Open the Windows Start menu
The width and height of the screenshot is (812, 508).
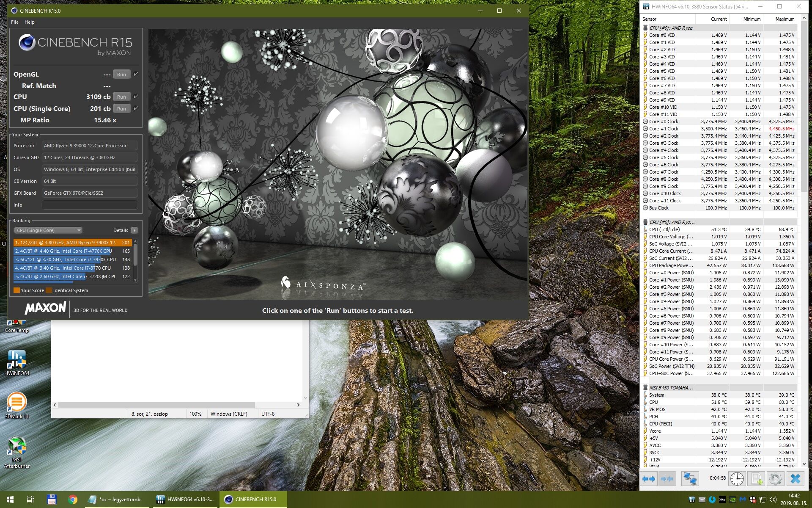pyautogui.click(x=10, y=500)
